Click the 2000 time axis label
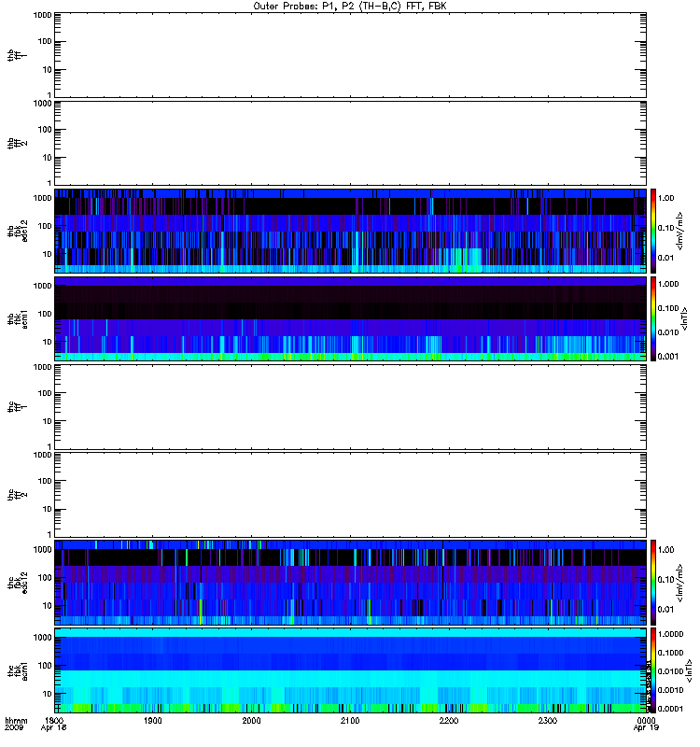This screenshot has width=700, height=747. click(x=251, y=721)
